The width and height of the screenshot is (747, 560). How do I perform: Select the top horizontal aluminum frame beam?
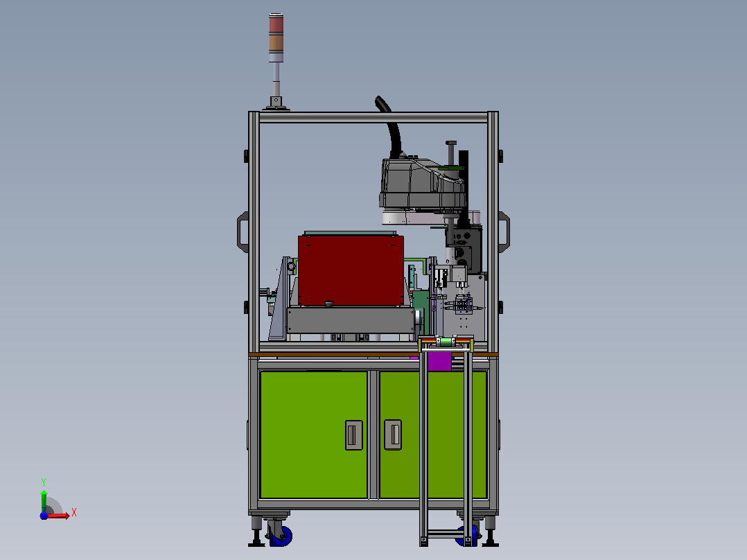tap(373, 117)
